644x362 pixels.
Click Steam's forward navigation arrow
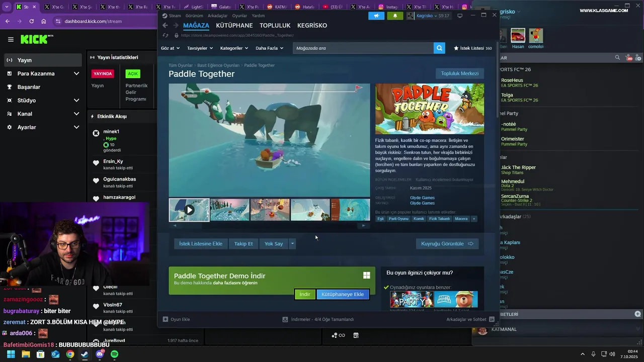point(176,26)
